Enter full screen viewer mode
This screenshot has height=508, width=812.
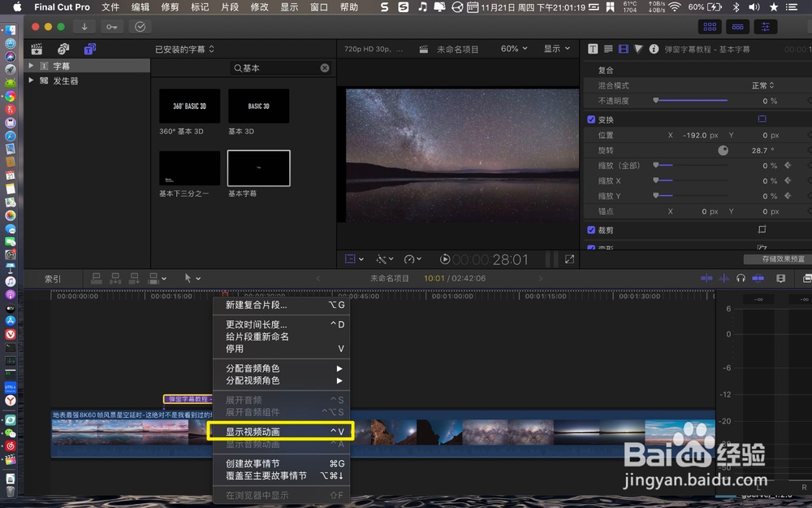pos(570,259)
